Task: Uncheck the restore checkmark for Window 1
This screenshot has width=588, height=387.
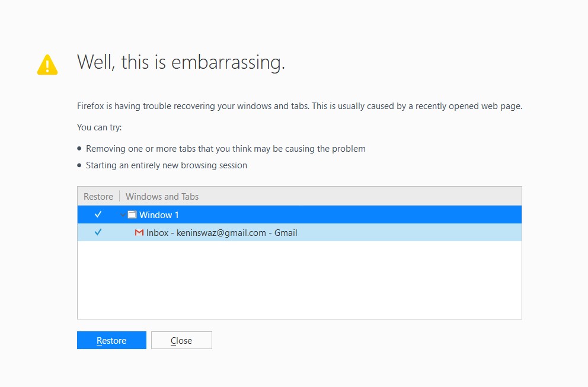Action: (98, 215)
